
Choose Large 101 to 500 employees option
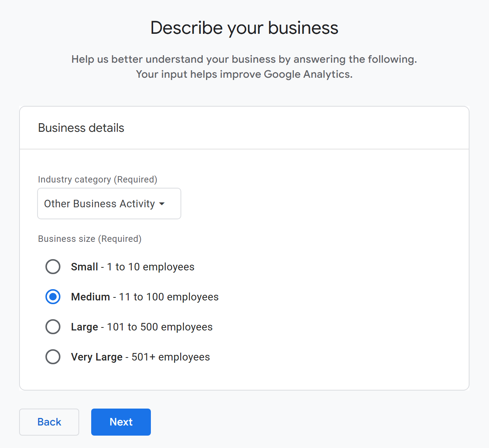pyautogui.click(x=53, y=327)
